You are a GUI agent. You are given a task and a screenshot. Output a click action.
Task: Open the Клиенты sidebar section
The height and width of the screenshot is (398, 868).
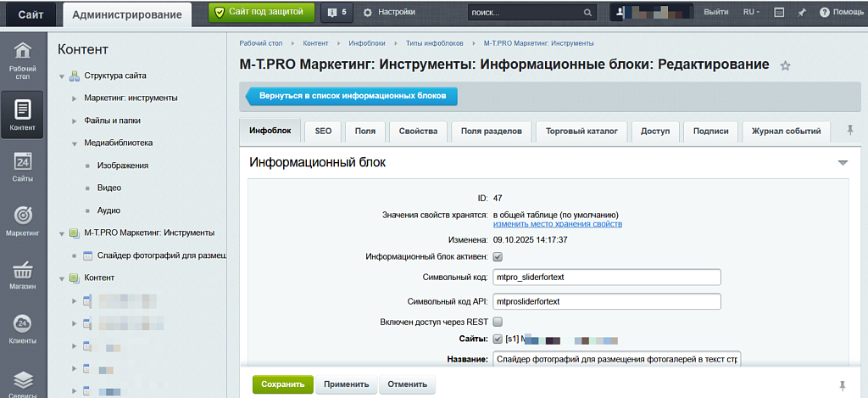[23, 329]
